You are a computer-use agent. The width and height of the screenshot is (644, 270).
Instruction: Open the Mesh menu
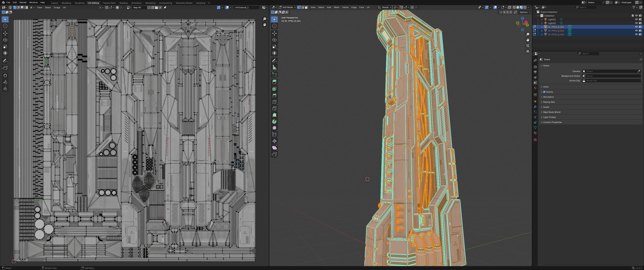(x=336, y=7)
